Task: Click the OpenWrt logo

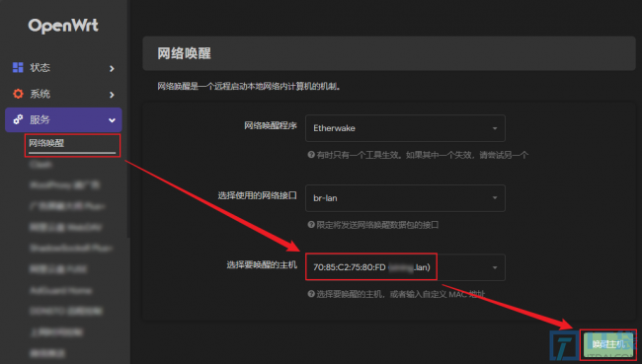Action: [x=63, y=26]
